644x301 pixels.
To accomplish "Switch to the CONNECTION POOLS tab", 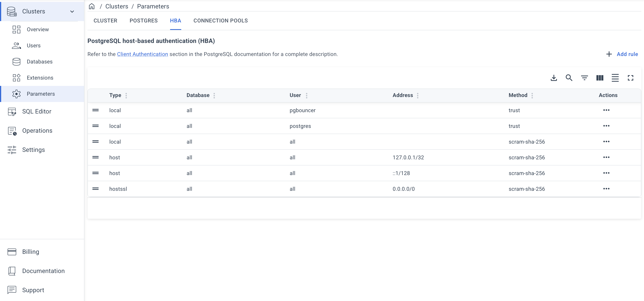I will pos(221,21).
